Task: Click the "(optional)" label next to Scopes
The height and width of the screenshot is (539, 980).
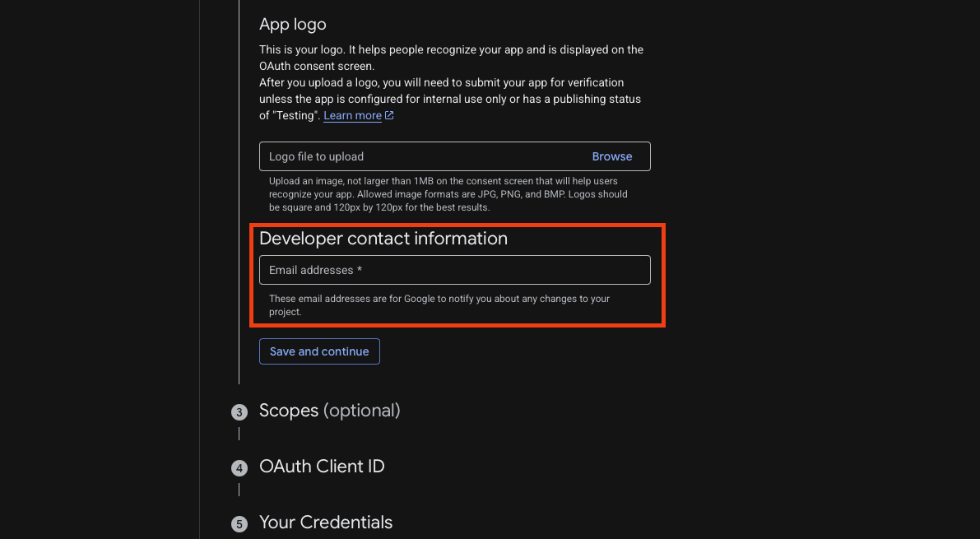Action: [361, 411]
